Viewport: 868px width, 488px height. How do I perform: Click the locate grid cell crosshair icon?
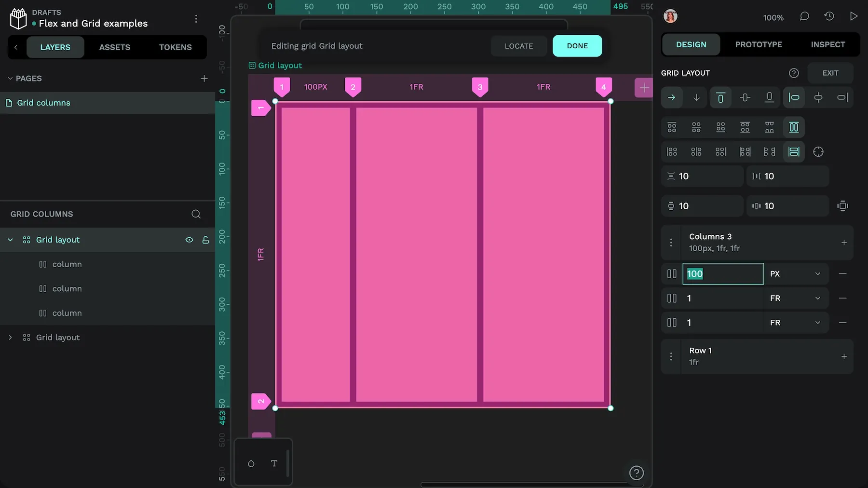[x=818, y=151]
